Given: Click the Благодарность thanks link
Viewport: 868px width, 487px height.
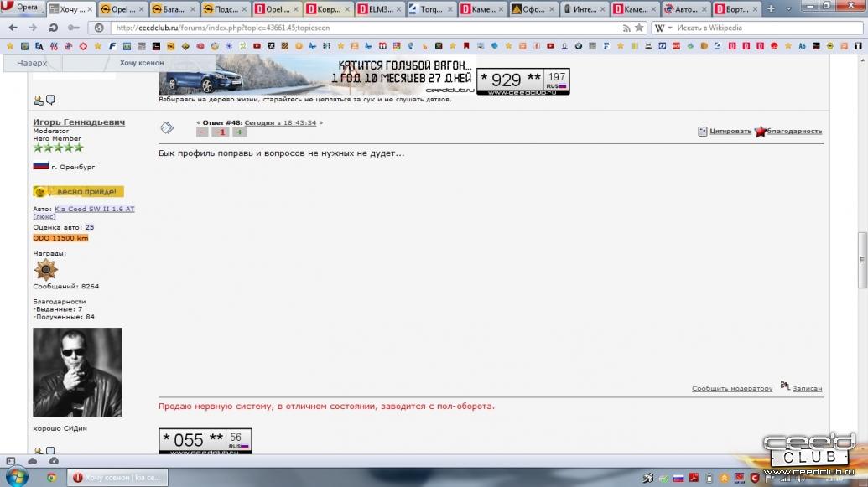Looking at the screenshot, I should click(x=794, y=131).
